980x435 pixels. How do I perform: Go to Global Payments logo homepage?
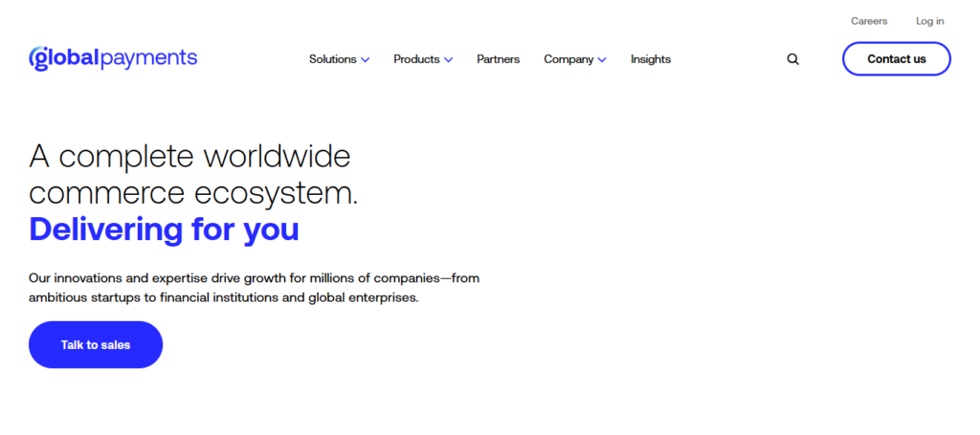[x=113, y=58]
